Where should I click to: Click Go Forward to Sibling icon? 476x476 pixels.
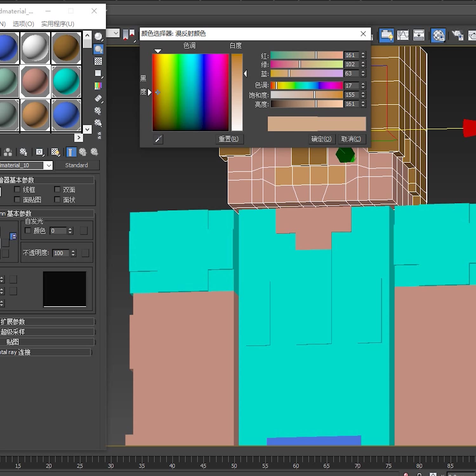94,152
